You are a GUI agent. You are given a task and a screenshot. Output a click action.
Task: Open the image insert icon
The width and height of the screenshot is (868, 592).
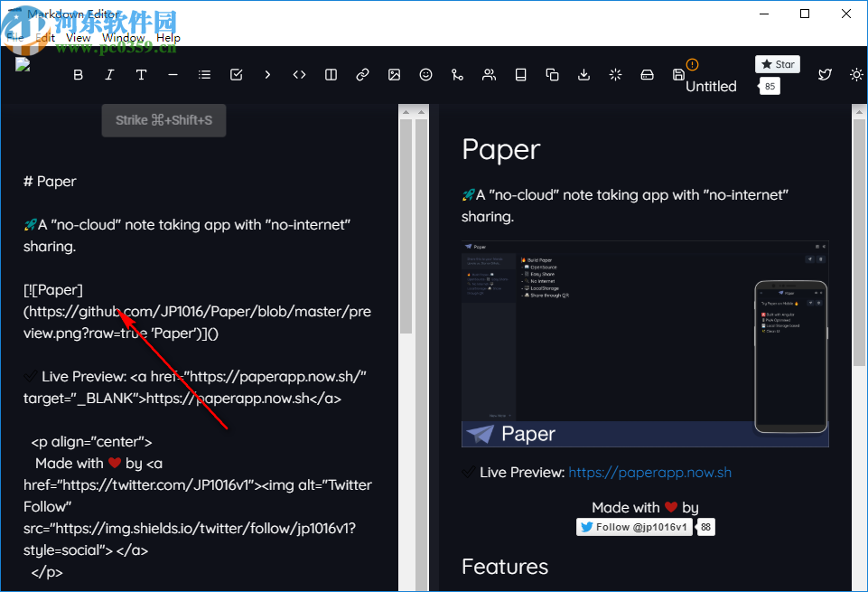point(394,74)
